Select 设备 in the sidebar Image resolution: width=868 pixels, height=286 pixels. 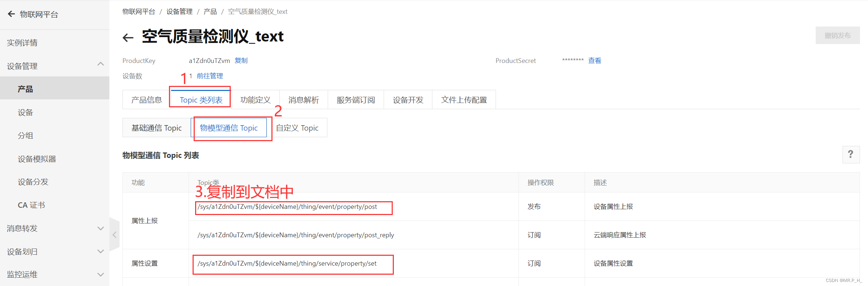25,112
